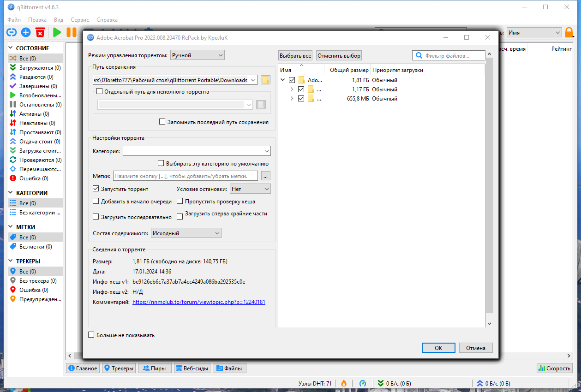
Task: Open the Режим управления торрентом dropdown
Action: click(x=197, y=54)
